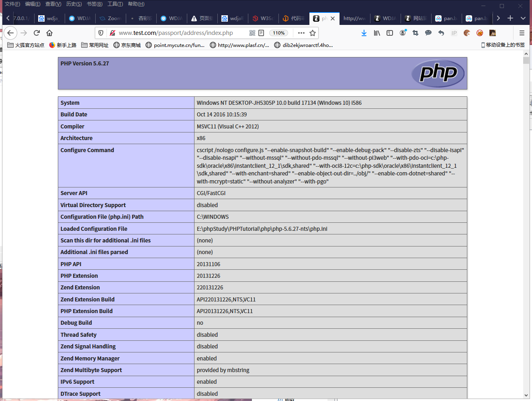Open the Library icon in toolbar

377,33
